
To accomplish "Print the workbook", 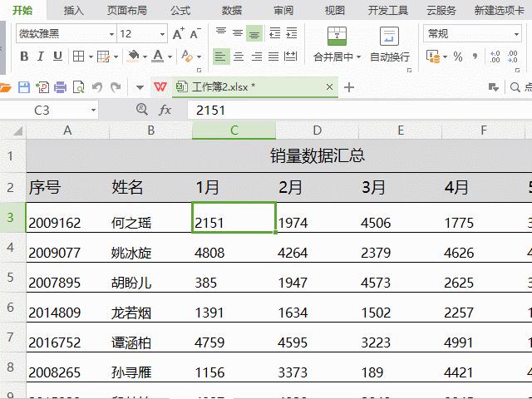I will (61, 87).
